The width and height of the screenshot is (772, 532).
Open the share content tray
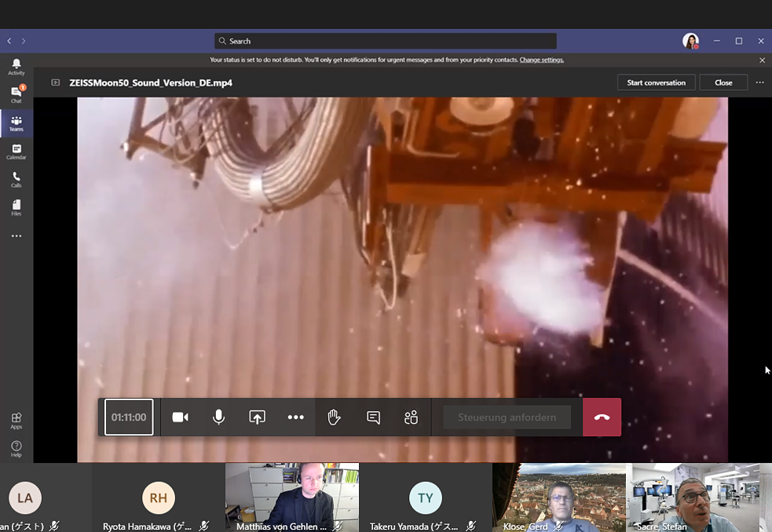pos(257,417)
